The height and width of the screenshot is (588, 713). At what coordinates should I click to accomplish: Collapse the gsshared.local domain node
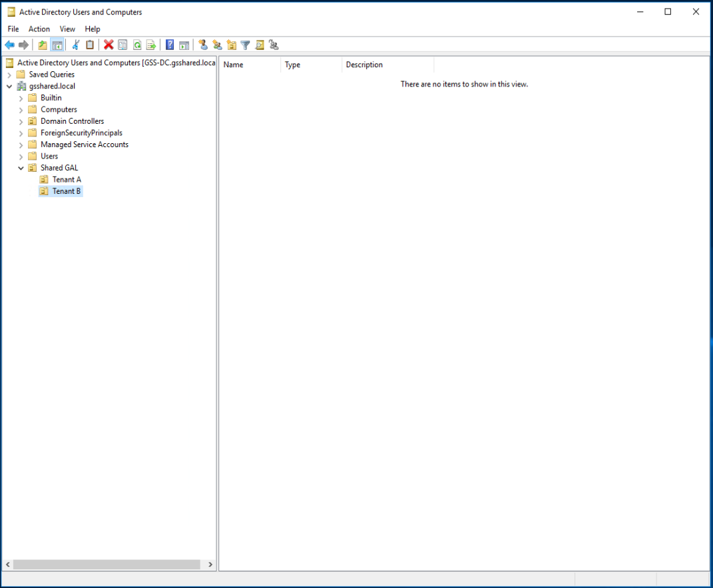[9, 87]
